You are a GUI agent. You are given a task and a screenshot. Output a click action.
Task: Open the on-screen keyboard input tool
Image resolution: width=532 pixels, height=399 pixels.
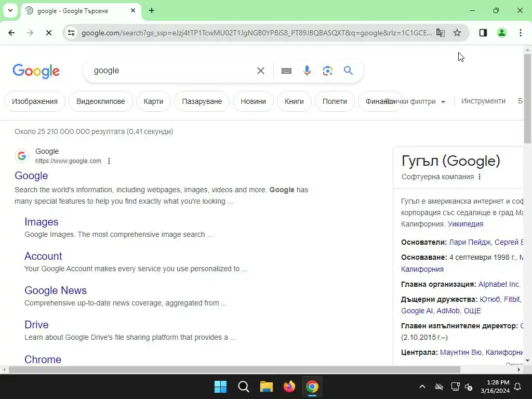[x=286, y=71]
